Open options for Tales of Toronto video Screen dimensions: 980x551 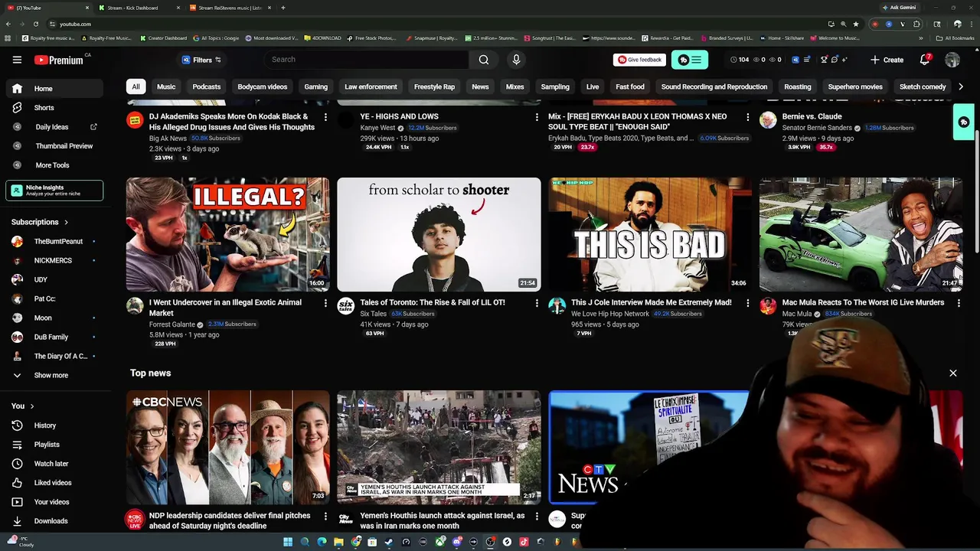tap(537, 303)
